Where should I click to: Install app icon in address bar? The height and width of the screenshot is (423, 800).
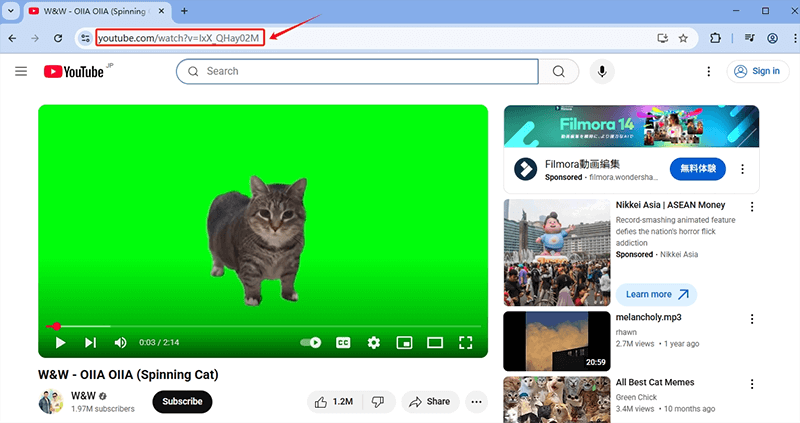point(662,38)
